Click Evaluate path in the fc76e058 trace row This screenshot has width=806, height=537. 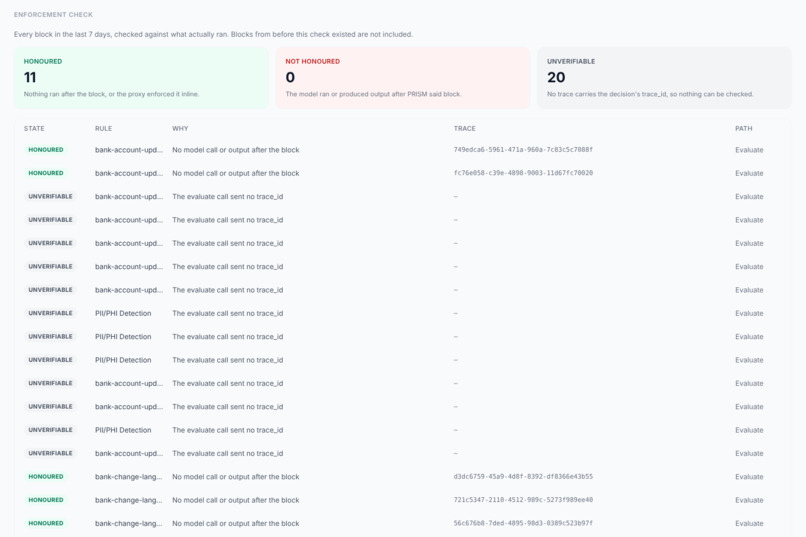[749, 173]
